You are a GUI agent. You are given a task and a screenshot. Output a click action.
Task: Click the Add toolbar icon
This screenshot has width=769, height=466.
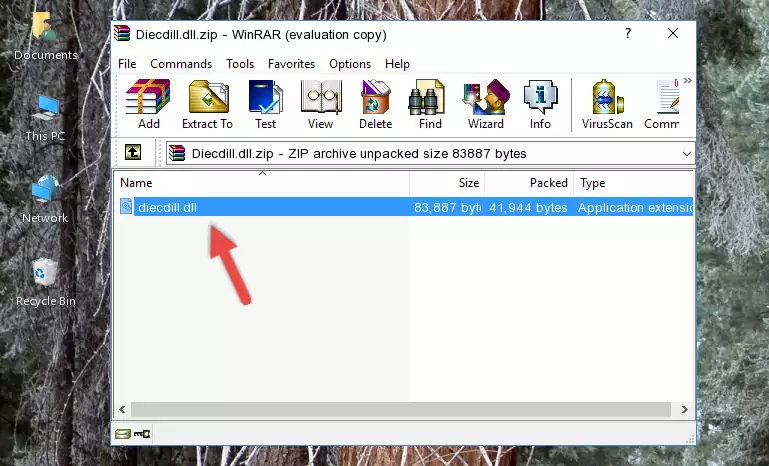click(x=148, y=104)
